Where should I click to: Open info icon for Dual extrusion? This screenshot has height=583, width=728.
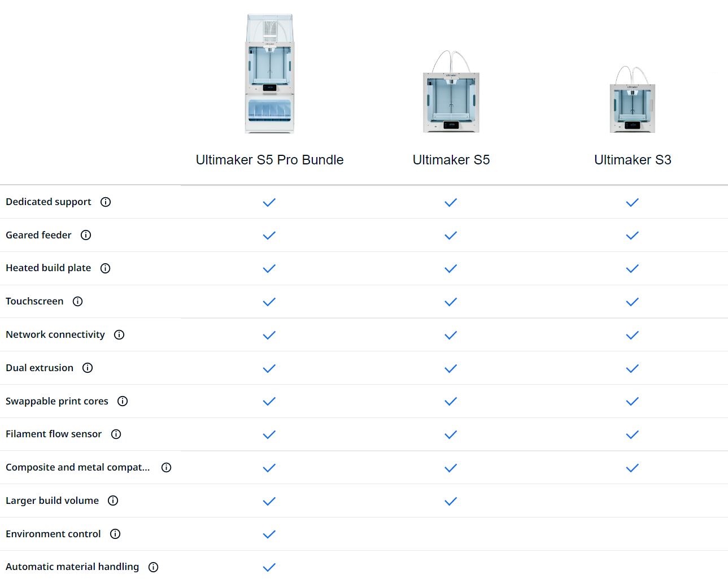(88, 368)
